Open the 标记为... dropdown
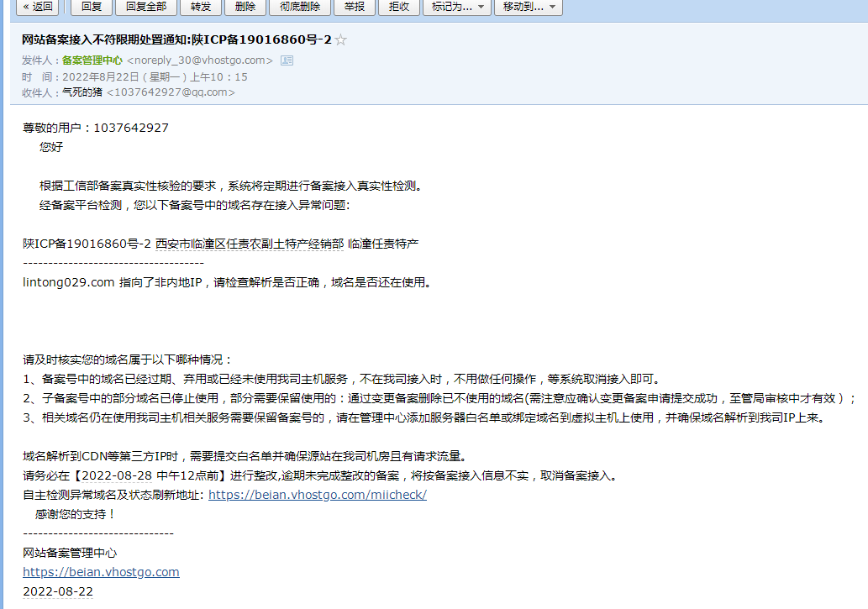868x609 pixels. 458,7
